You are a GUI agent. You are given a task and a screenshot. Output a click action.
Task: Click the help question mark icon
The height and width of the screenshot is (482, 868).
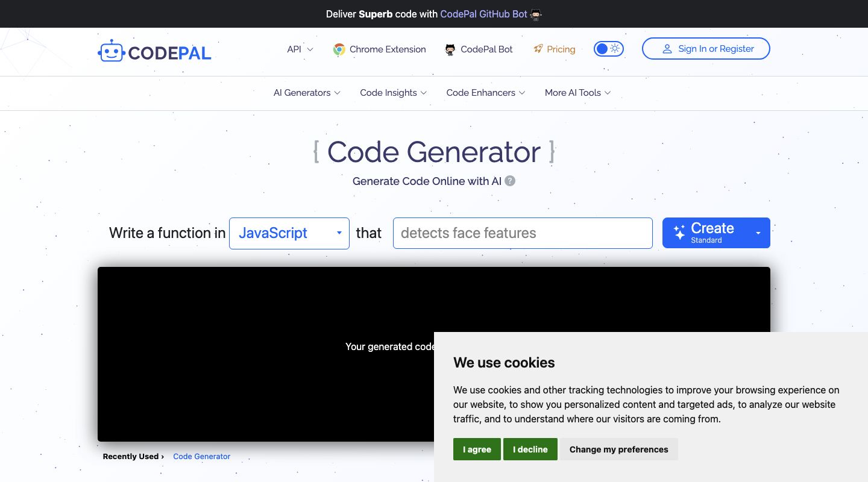(x=510, y=181)
